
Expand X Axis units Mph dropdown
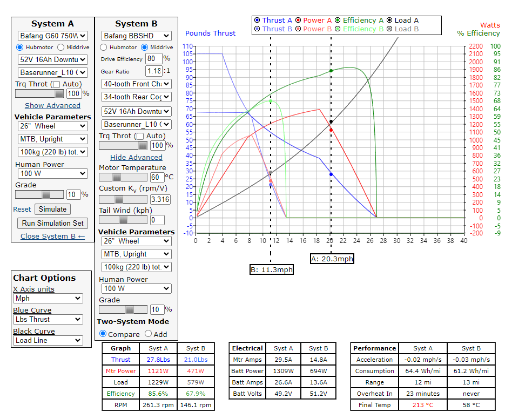(48, 299)
